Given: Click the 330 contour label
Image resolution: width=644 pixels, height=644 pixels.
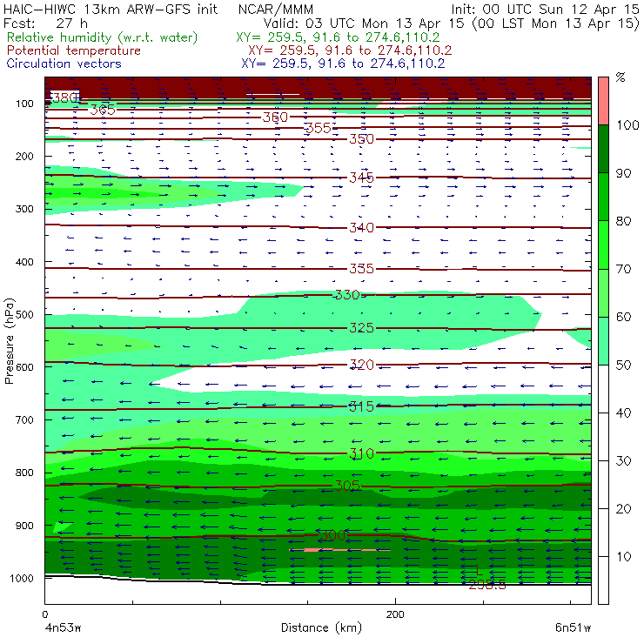Looking at the screenshot, I should (347, 295).
